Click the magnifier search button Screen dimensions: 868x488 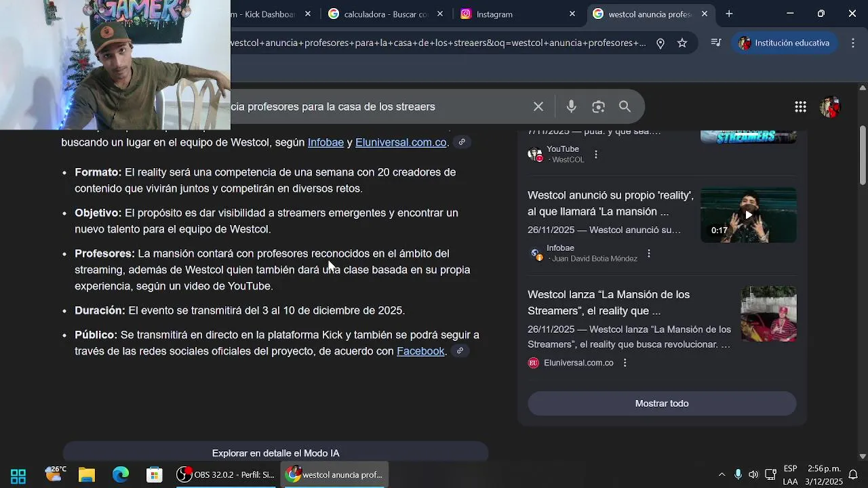625,106
